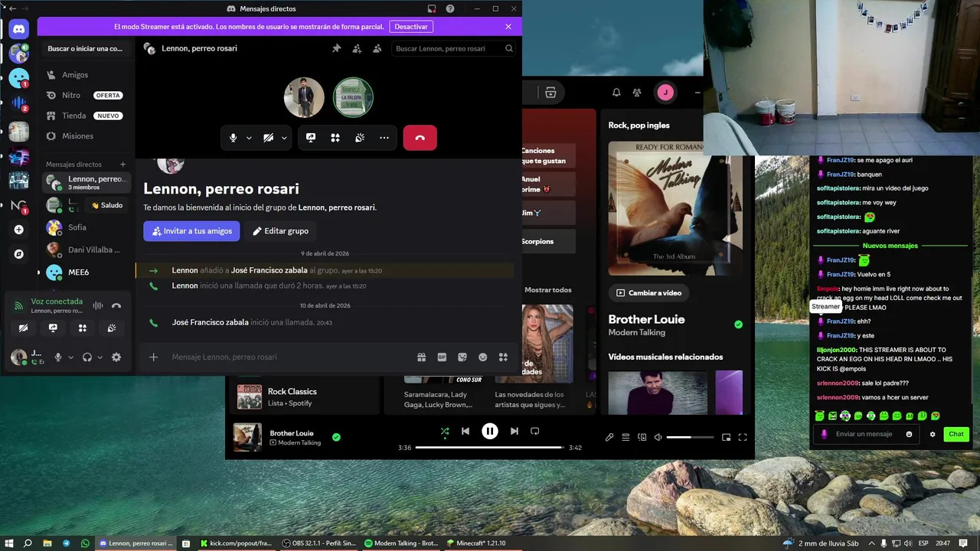Image resolution: width=980 pixels, height=551 pixels.
Task: Skip to next track in Spotify
Action: (514, 431)
